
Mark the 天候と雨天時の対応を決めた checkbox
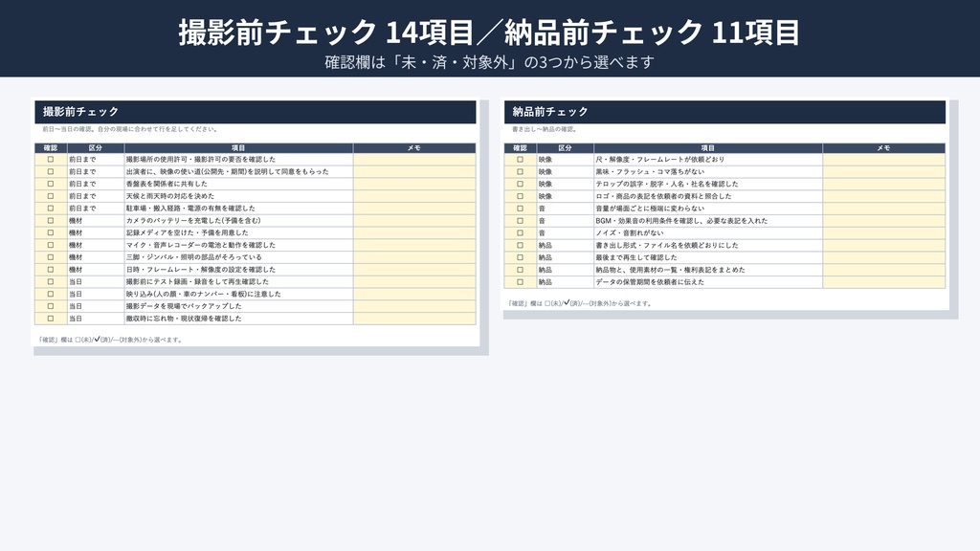pyautogui.click(x=51, y=196)
